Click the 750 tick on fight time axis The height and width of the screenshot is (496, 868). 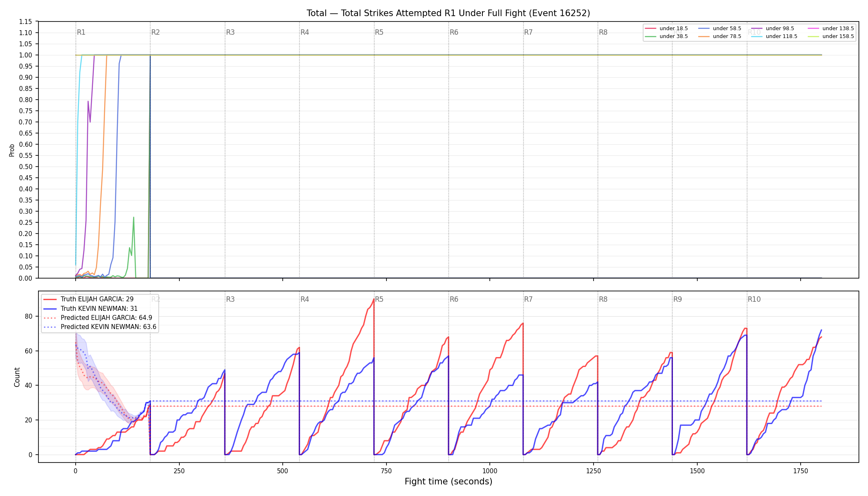point(386,471)
